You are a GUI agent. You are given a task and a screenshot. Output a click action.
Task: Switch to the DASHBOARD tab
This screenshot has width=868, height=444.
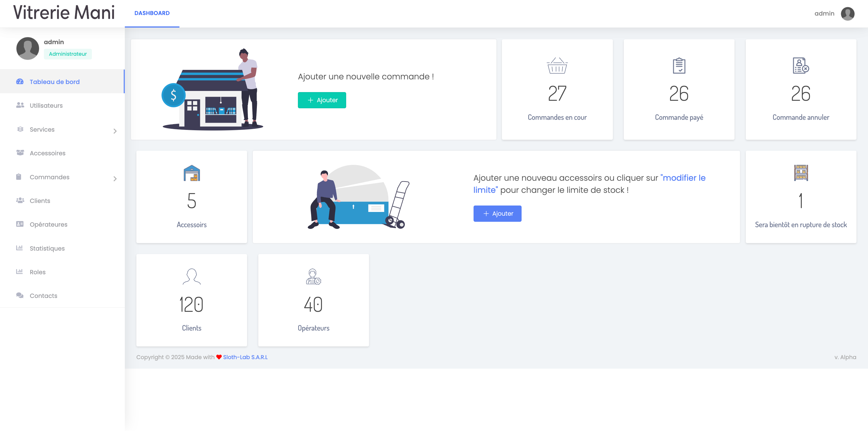pyautogui.click(x=152, y=13)
